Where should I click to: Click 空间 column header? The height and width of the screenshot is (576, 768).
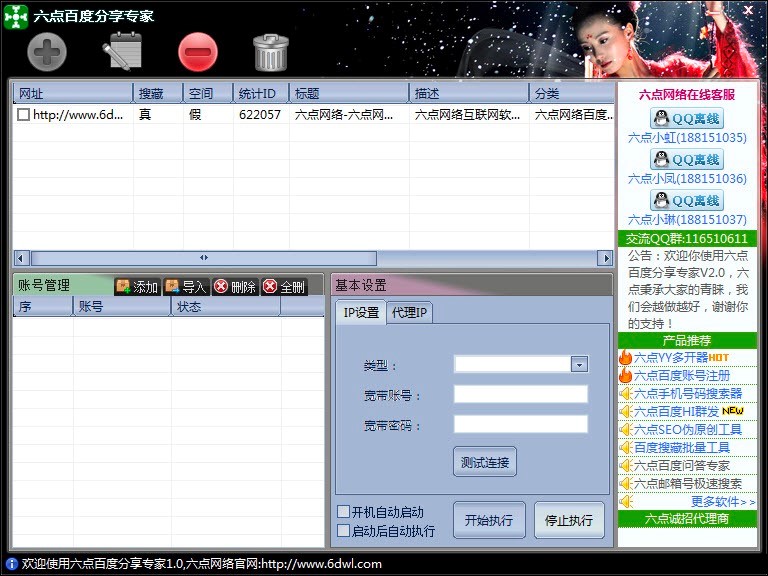[x=208, y=93]
